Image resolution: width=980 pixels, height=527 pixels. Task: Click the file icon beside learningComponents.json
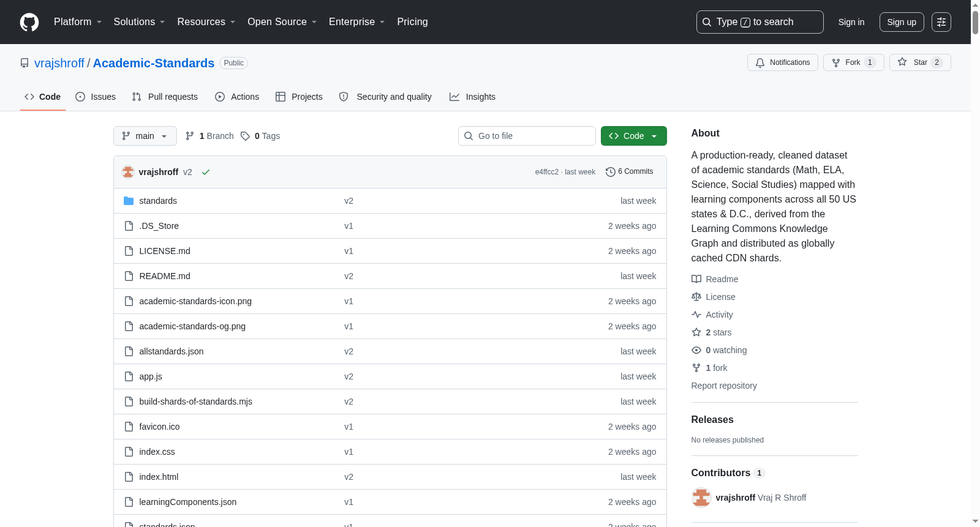(x=129, y=502)
